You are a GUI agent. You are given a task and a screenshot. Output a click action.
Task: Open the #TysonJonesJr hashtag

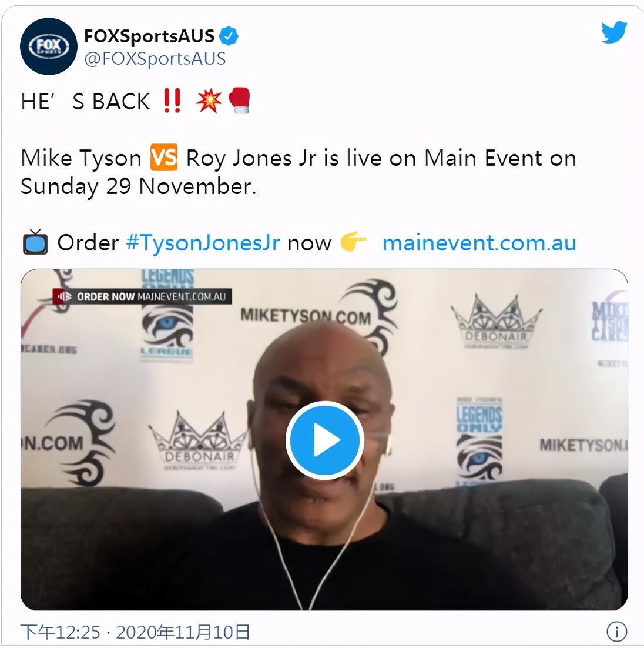coord(203,243)
